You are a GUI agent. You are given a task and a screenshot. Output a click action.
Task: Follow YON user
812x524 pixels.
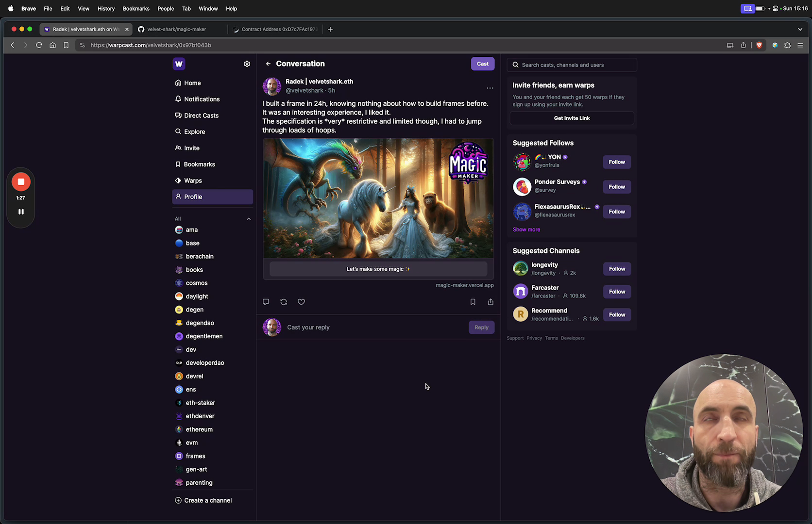coord(617,162)
